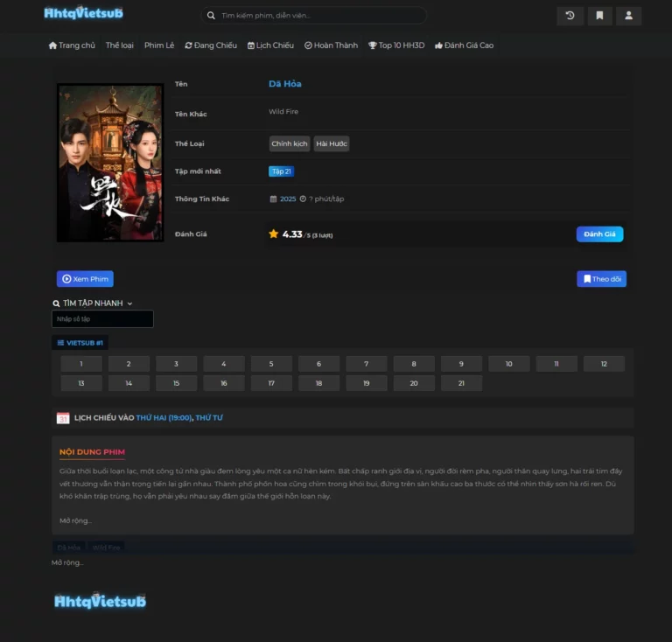Click the HhtqVietsub logo in header

pos(84,14)
